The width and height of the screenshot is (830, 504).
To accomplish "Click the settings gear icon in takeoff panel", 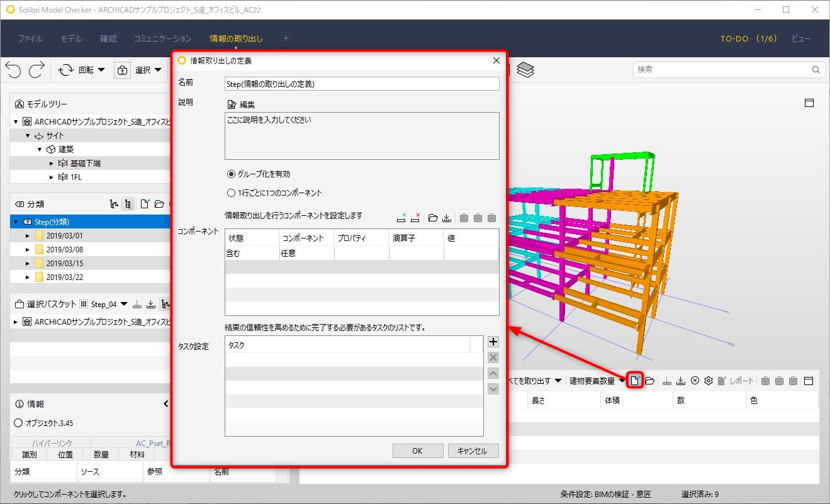I will (x=708, y=381).
